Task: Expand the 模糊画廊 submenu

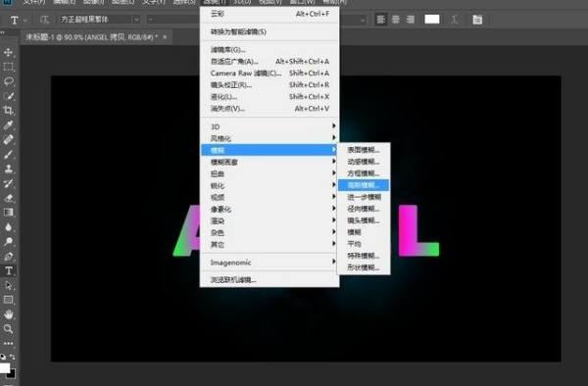Action: click(269, 162)
